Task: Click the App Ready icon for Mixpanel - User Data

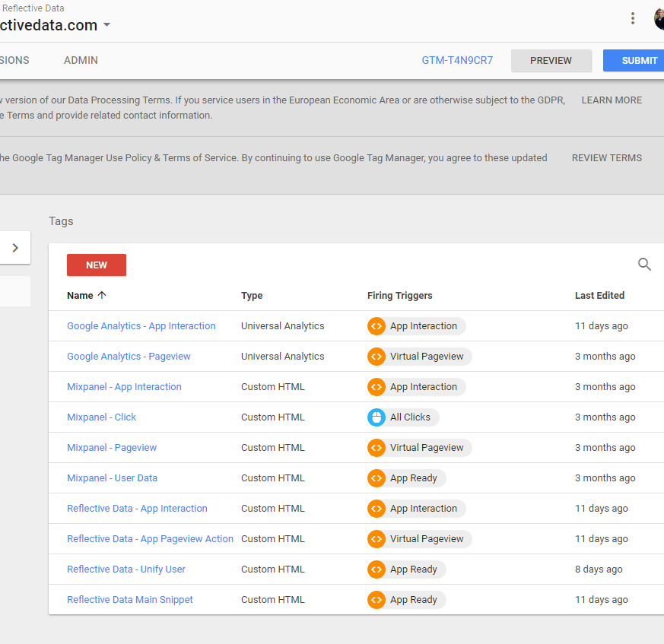Action: 376,478
